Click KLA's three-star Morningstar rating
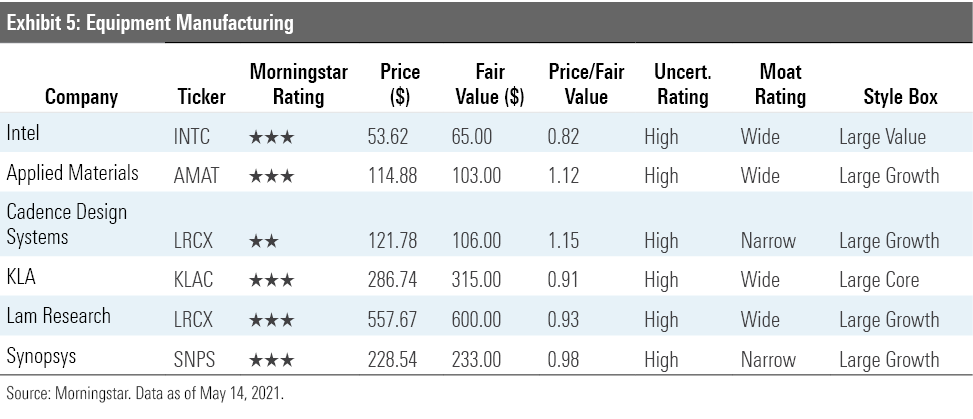The image size is (973, 419). [271, 282]
